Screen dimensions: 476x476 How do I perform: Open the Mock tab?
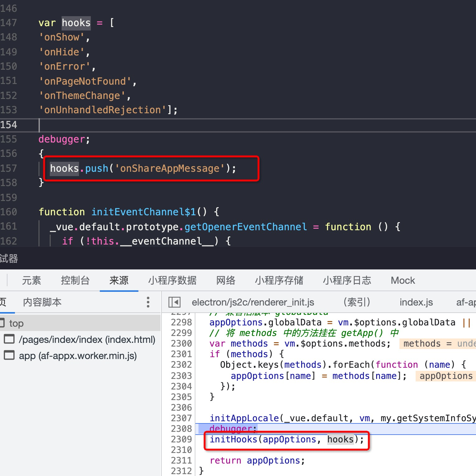tap(403, 280)
